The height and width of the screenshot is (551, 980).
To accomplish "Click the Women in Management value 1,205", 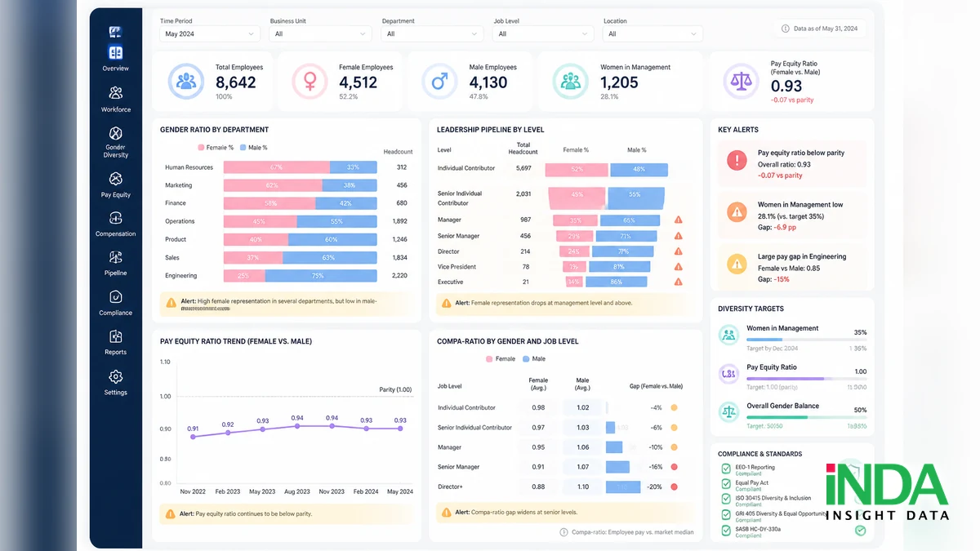I will tap(619, 82).
